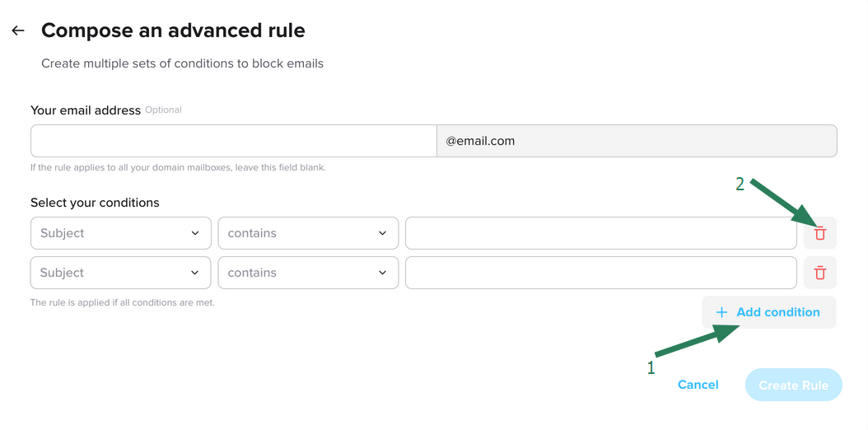Screen dimensions: 868x430
Task: Click the chevron of the first Subject dropdown
Action: pyautogui.click(x=195, y=234)
